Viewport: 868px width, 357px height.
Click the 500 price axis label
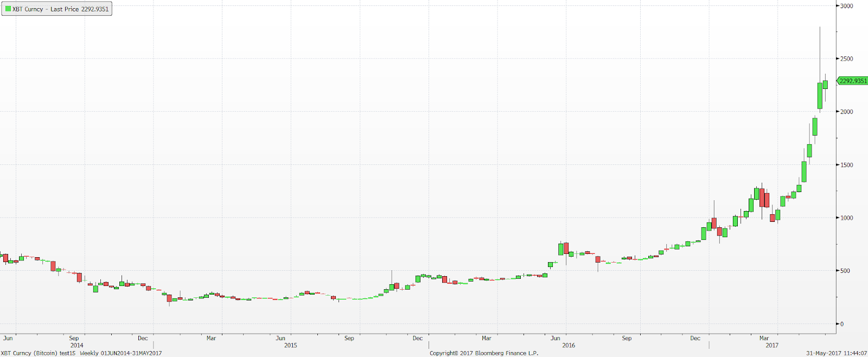click(x=845, y=271)
